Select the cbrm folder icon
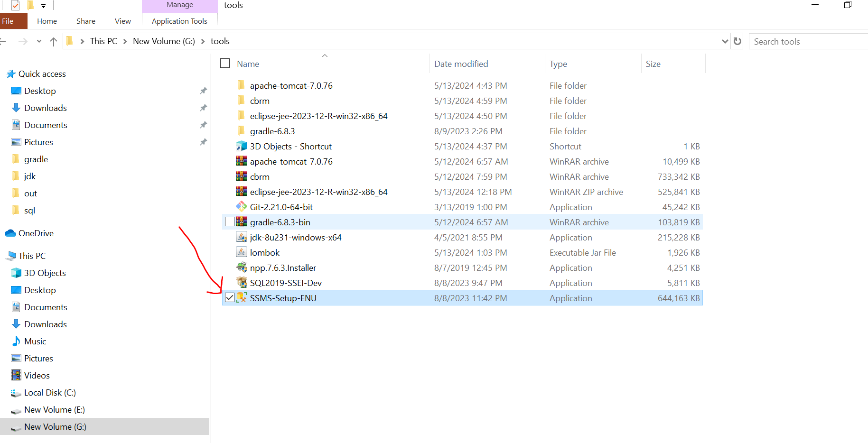This screenshot has height=443, width=868. point(241,101)
